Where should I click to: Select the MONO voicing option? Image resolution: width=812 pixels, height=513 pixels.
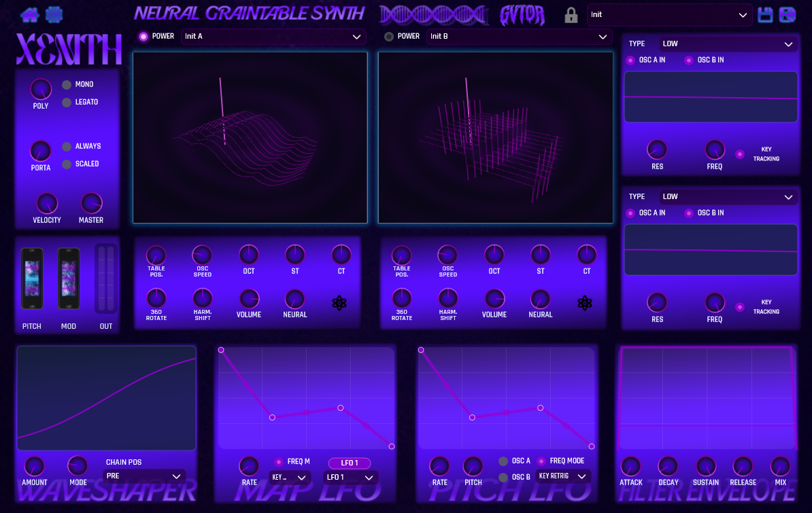[66, 84]
